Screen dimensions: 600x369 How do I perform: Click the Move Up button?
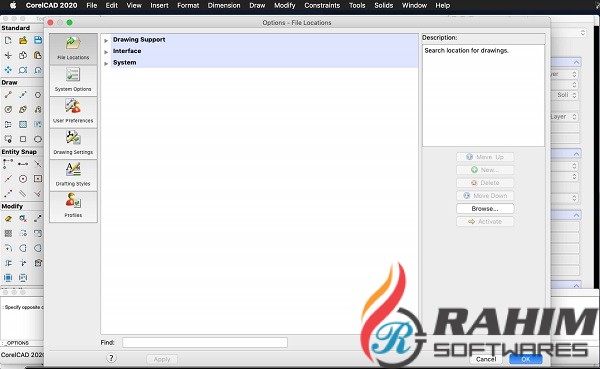click(485, 157)
